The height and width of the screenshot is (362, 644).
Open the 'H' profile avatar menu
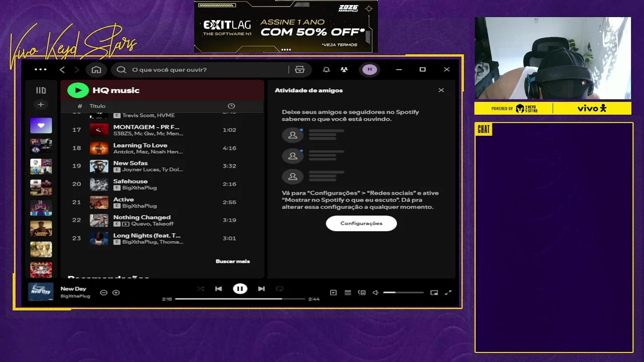(370, 69)
